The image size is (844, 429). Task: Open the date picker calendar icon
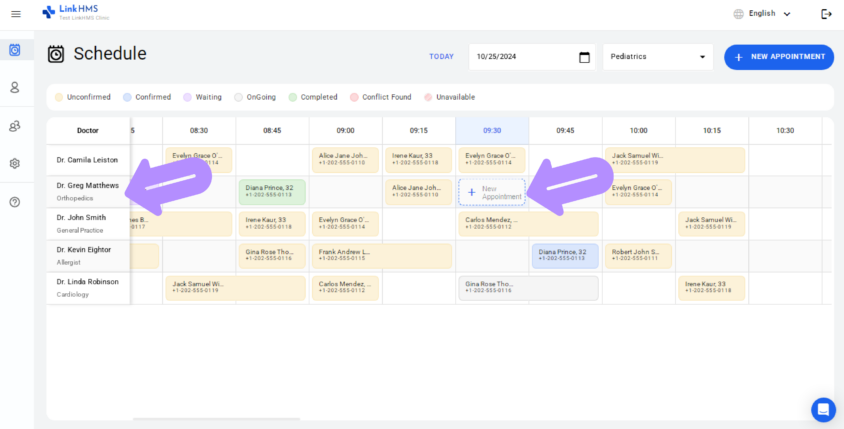coord(584,57)
